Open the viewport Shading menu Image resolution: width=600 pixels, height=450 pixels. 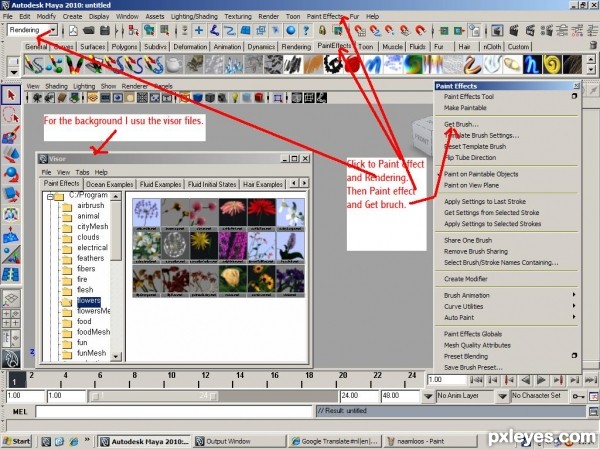[56, 86]
